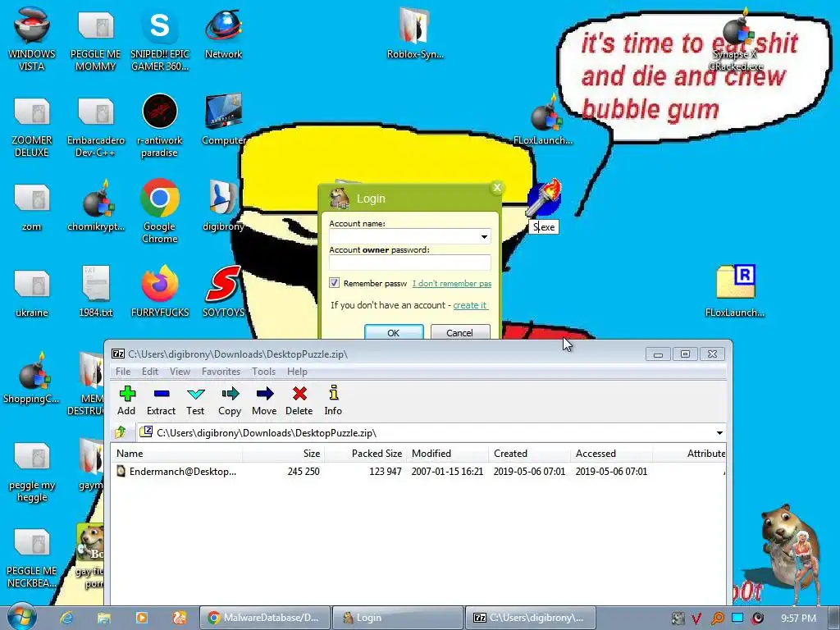Screen dimensions: 840x630
Task: Select the Computer desktop icon
Action: point(223,120)
